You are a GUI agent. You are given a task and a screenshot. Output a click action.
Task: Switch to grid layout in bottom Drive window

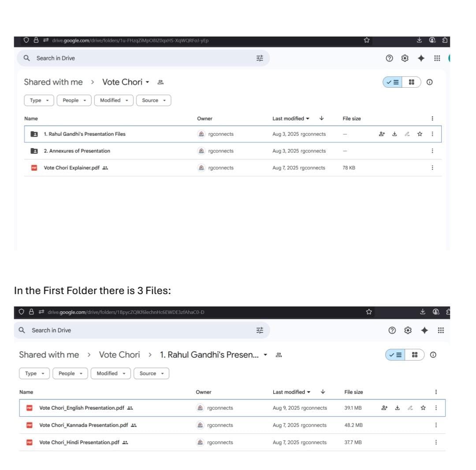click(x=414, y=354)
